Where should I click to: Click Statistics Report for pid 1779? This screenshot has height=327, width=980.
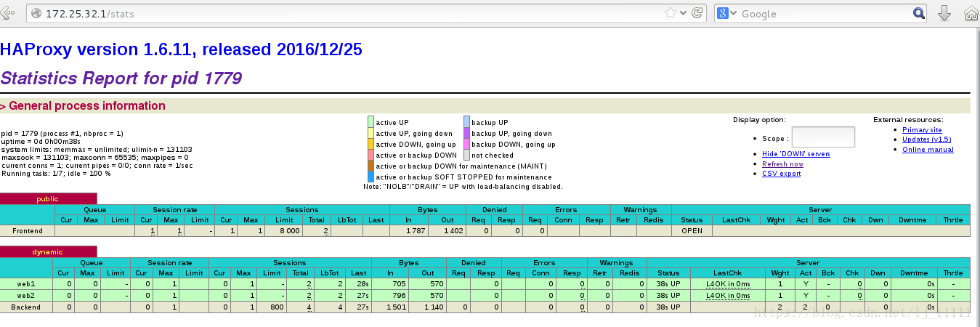tap(121, 78)
